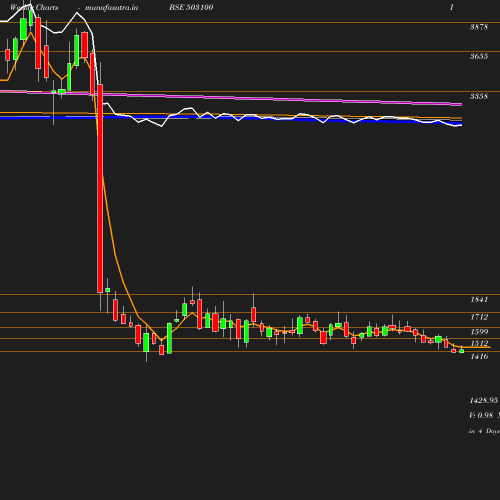Click the 'in 4 Days' text

[484, 431]
